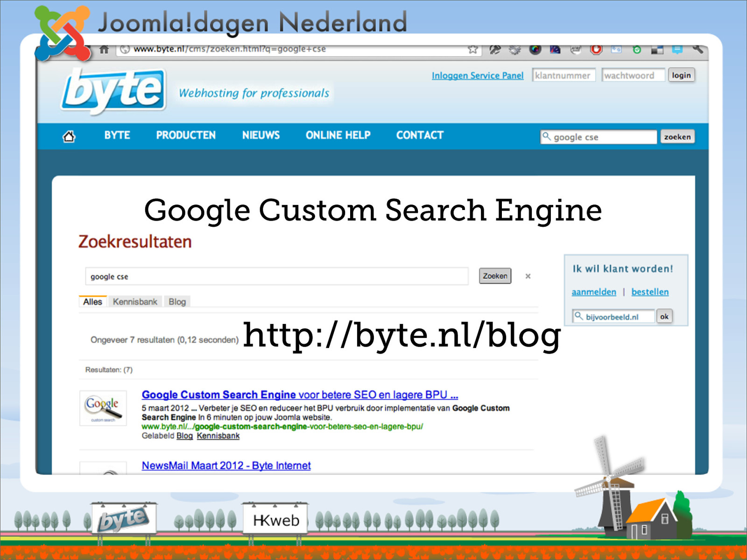Click the AdBlock stop-hand extension icon
The height and width of the screenshot is (560, 747).
[596, 49]
